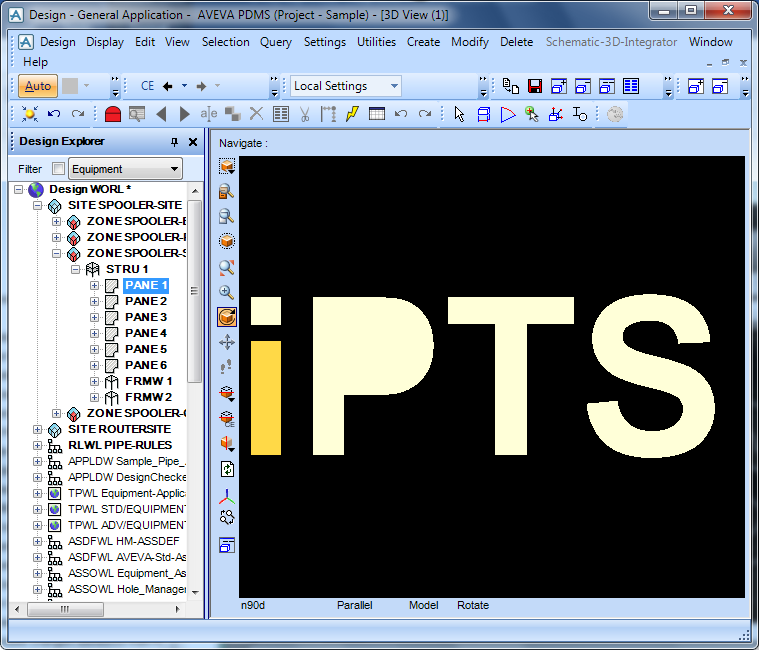Collapse the STRU 1 node
759x650 pixels.
(75, 269)
